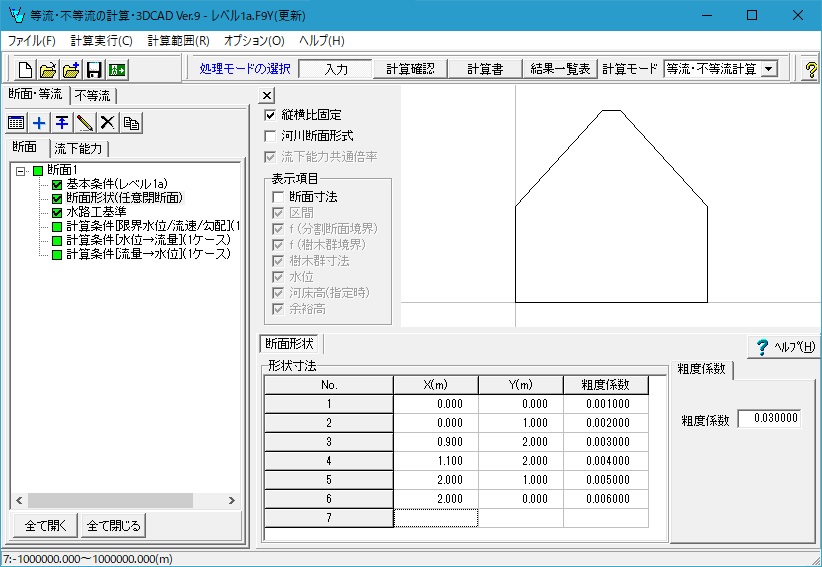822x567 pixels.
Task: Click tree scrollbar left arrow
Action: 19,500
